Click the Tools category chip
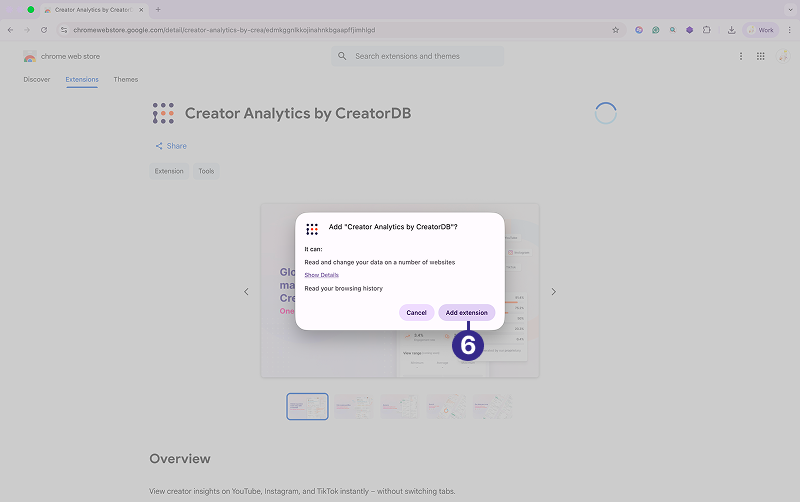The width and height of the screenshot is (800, 502). (206, 171)
